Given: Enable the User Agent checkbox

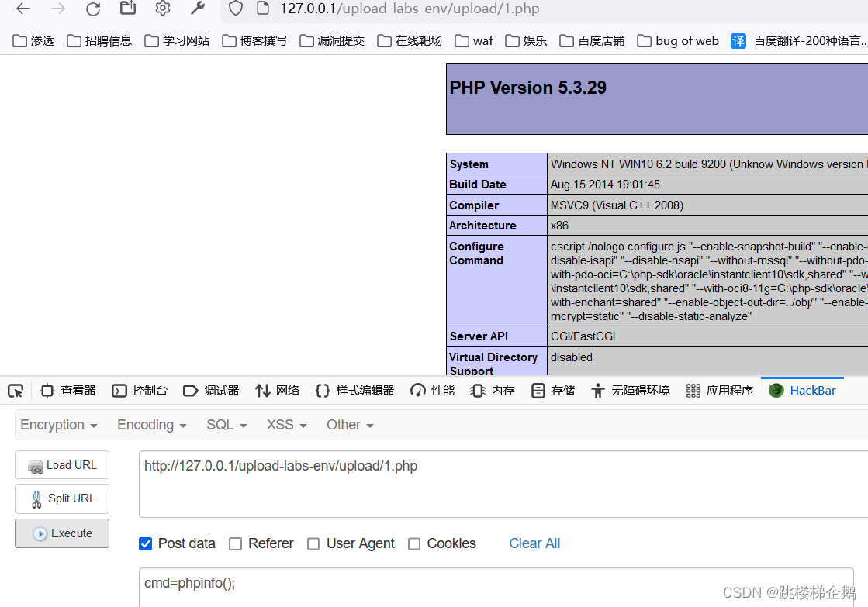Looking at the screenshot, I should pos(313,544).
